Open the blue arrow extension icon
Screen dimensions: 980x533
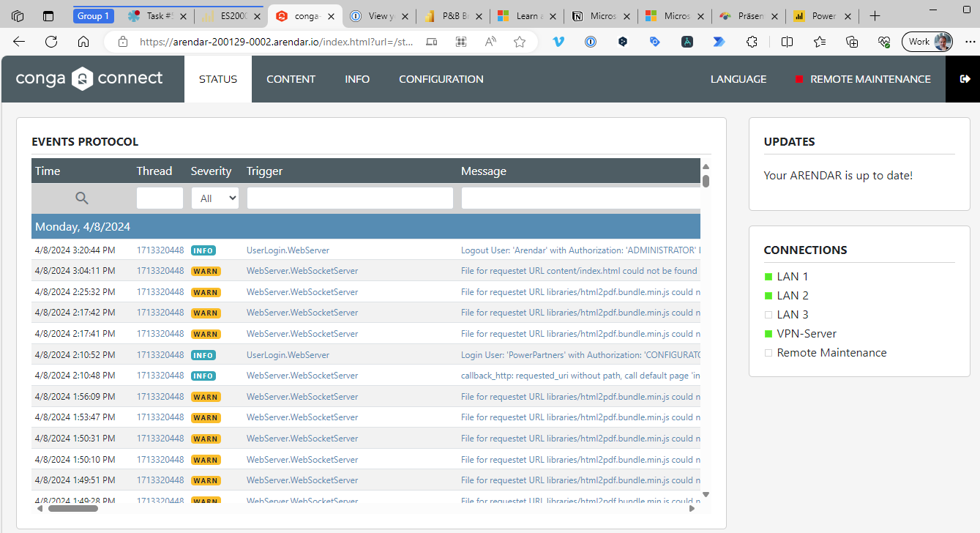point(719,42)
